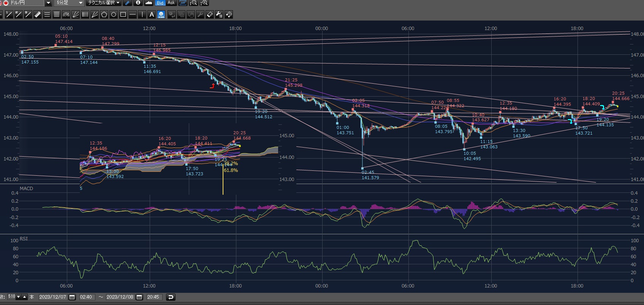
Task: Open the chart information menu button
Action: 138,3
